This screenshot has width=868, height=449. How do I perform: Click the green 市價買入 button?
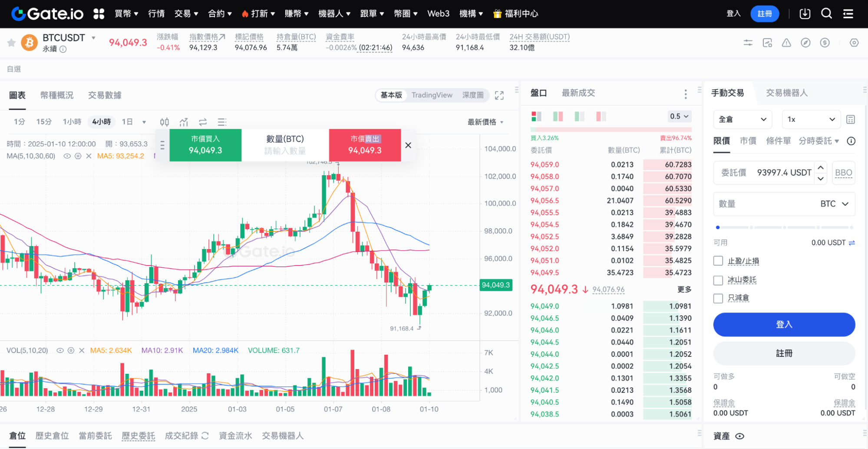(x=205, y=145)
